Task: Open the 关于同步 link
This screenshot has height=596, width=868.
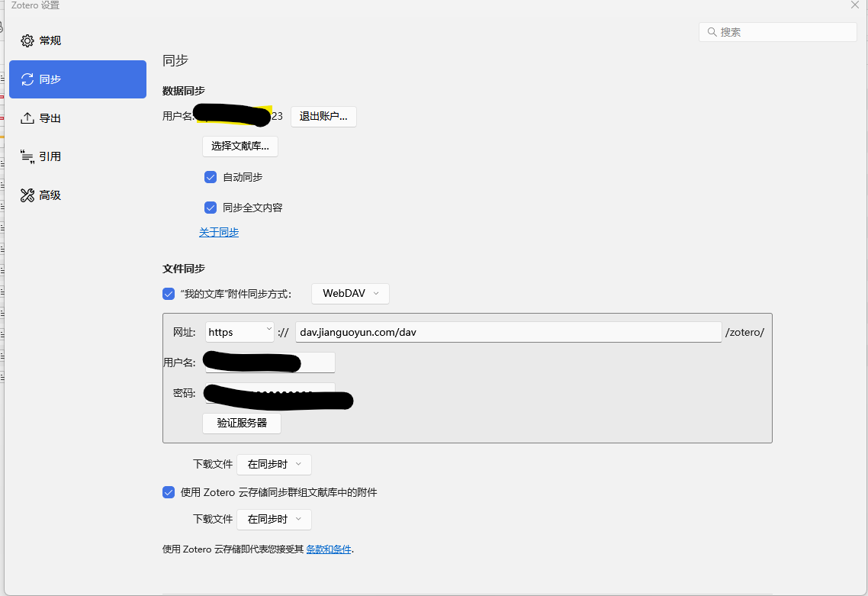Action: 219,232
